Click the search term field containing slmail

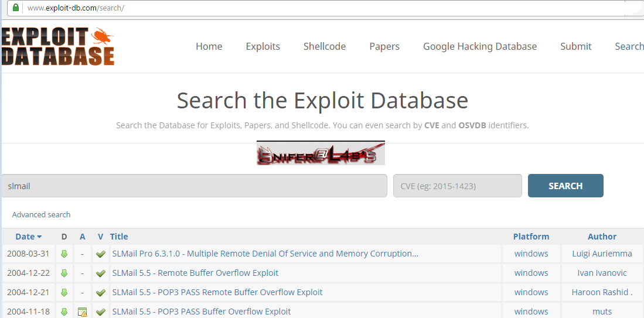195,186
